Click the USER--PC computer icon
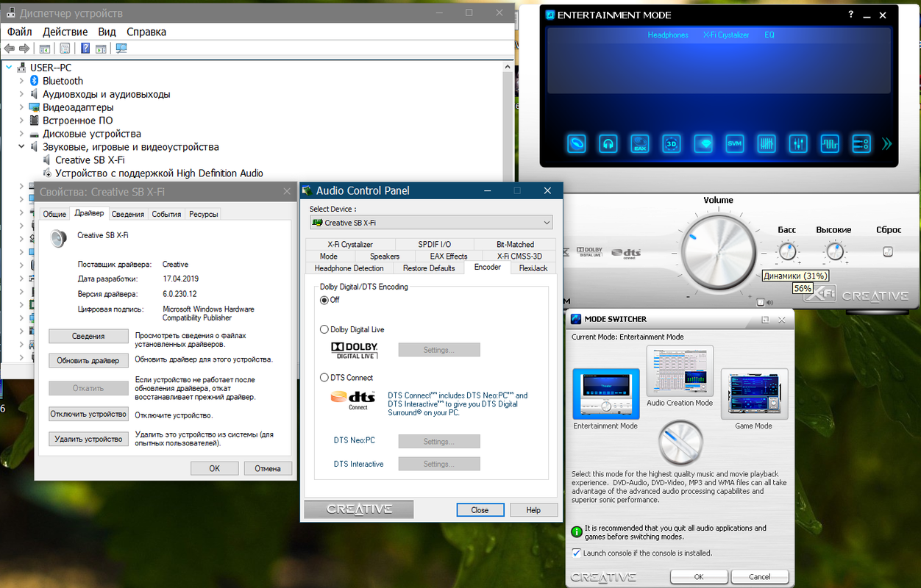 [21, 68]
